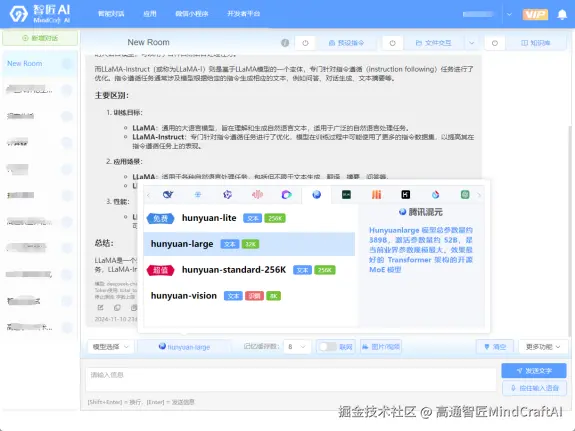Click the 知识库 button
Image resolution: width=575 pixels, height=431 pixels.
coord(536,43)
